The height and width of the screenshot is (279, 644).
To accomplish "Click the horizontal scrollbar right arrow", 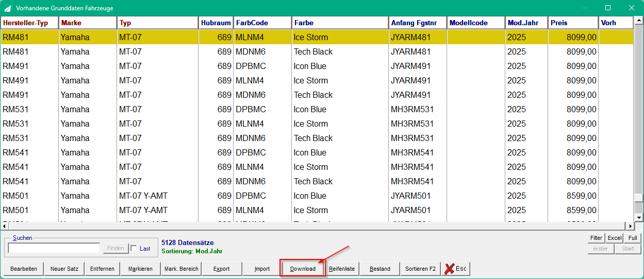I will (x=630, y=226).
